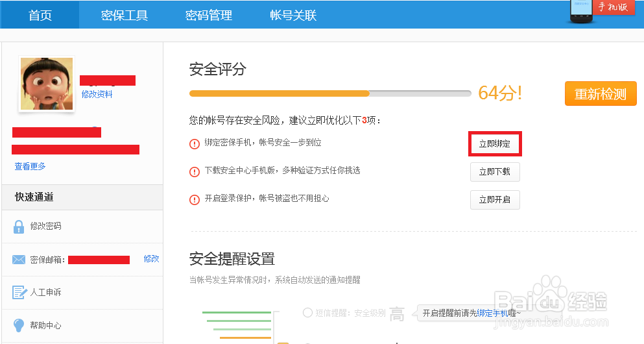Switch to the 密码管理 tab

(208, 15)
